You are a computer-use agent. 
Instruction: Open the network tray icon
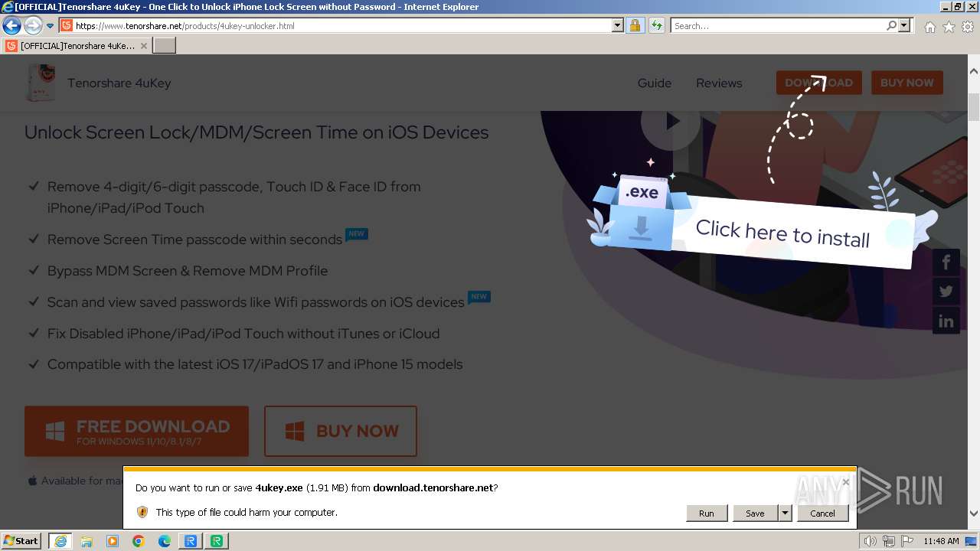pyautogui.click(x=889, y=541)
